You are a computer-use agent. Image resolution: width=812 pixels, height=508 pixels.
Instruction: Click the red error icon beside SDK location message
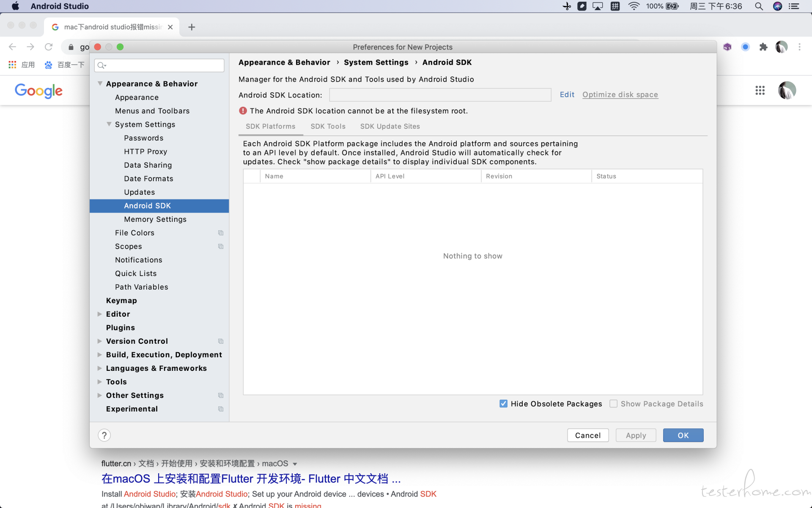[243, 111]
